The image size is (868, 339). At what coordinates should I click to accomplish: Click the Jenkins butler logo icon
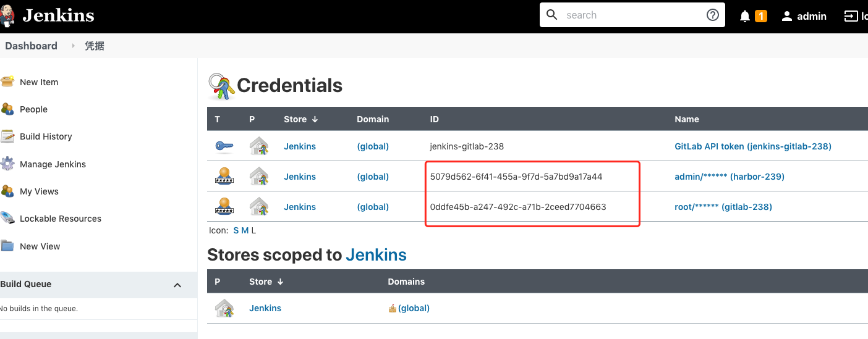pos(7,15)
